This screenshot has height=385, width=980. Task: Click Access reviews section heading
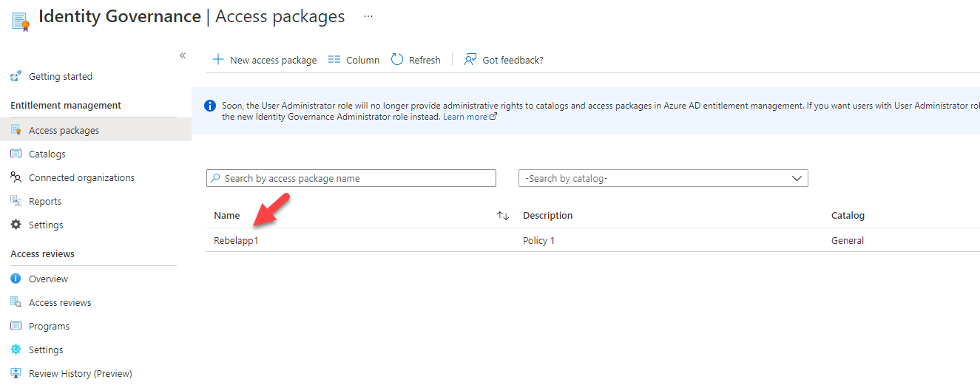click(x=42, y=254)
